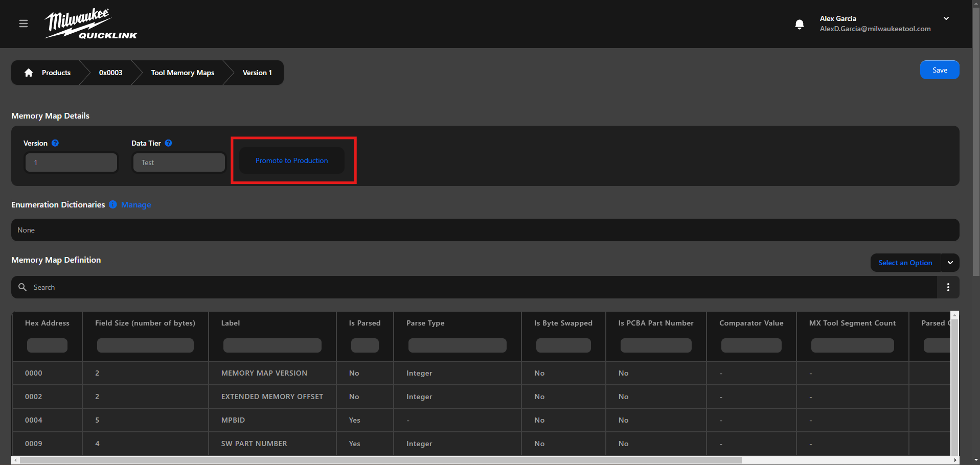Expand the Select an Option chevron

coord(950,263)
